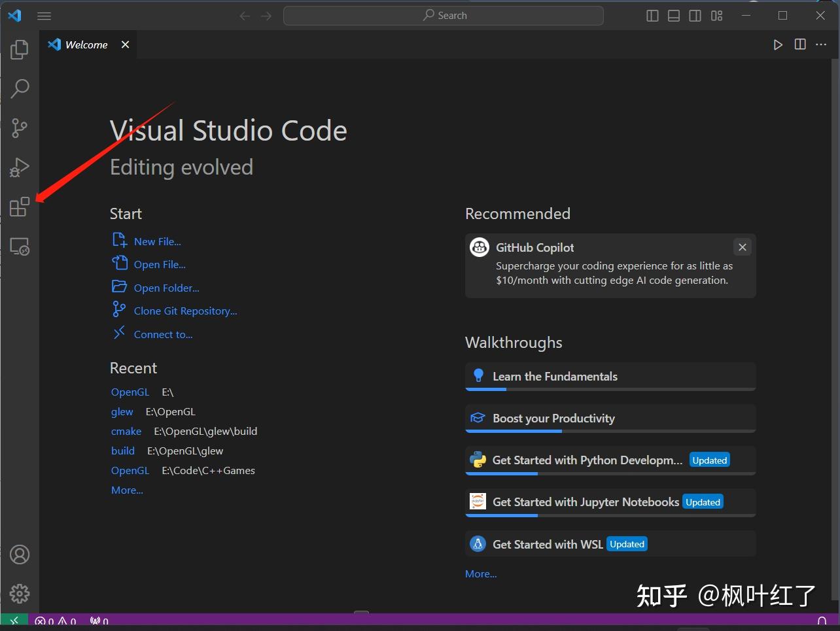
Task: Open the Run and Debug view
Action: pos(20,167)
